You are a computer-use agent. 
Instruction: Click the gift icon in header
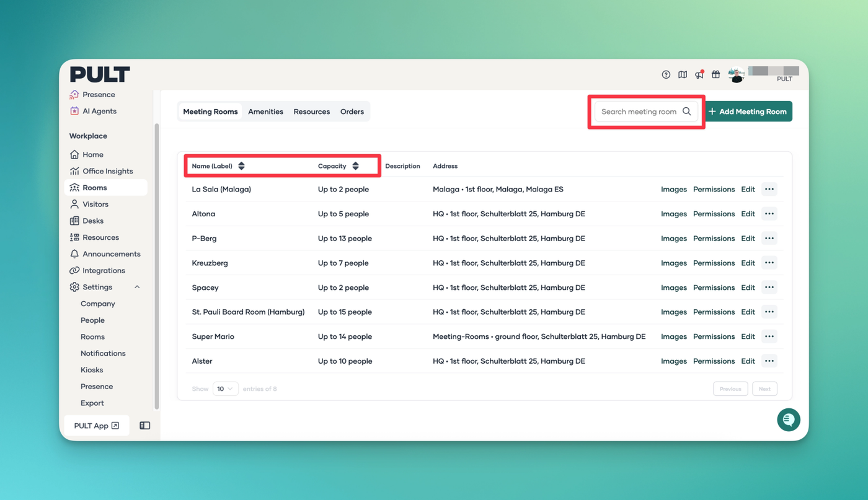[715, 74]
